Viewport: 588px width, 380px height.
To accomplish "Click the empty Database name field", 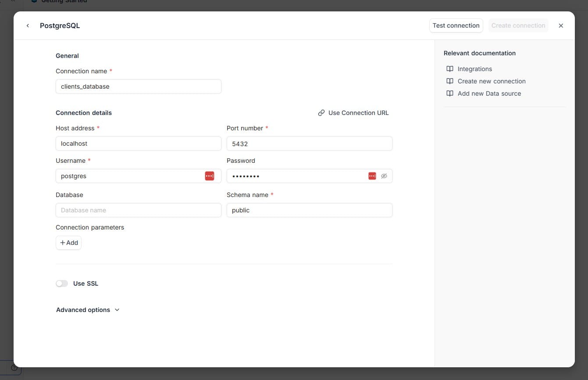I will tap(139, 210).
